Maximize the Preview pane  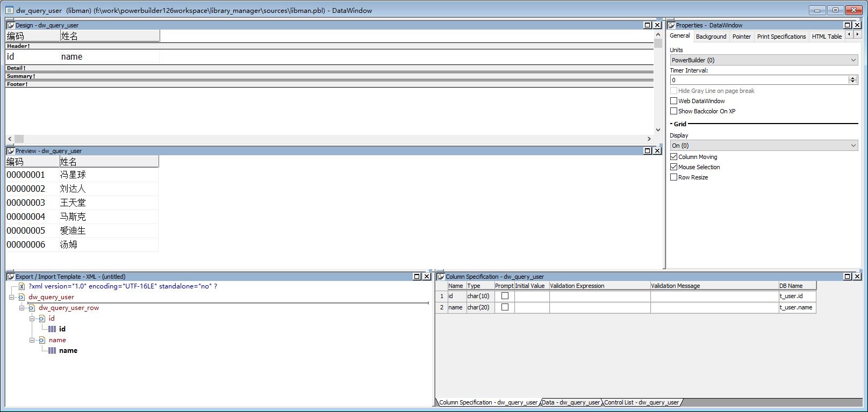click(x=648, y=151)
